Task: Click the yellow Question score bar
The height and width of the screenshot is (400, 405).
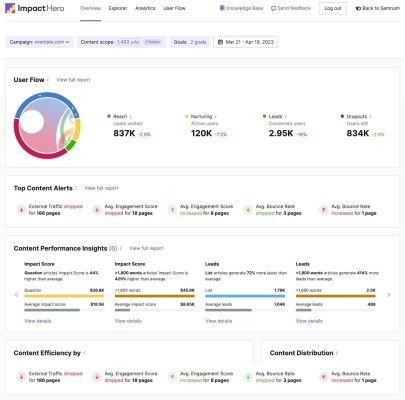Action: tap(64, 296)
